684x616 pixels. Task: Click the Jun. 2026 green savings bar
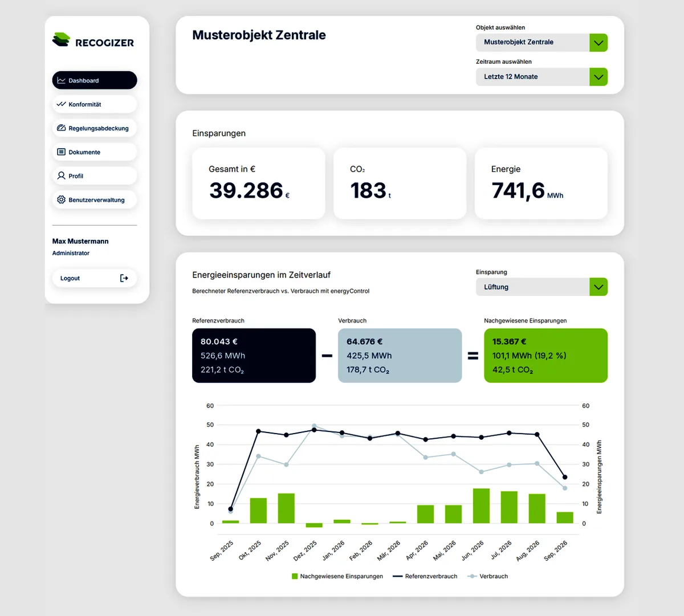(x=481, y=506)
